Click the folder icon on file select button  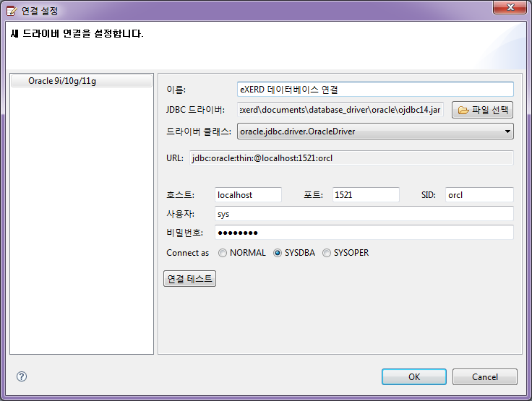[463, 111]
